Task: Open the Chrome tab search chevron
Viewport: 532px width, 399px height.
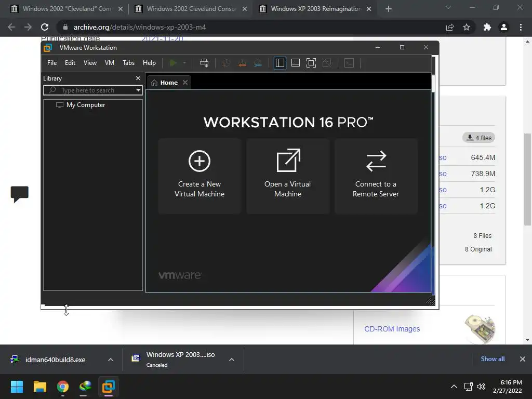Action: (448, 7)
